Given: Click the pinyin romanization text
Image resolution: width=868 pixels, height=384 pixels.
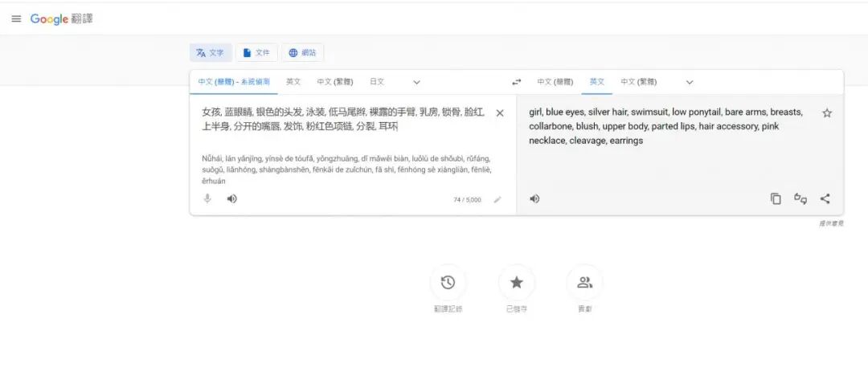Looking at the screenshot, I should (x=346, y=170).
